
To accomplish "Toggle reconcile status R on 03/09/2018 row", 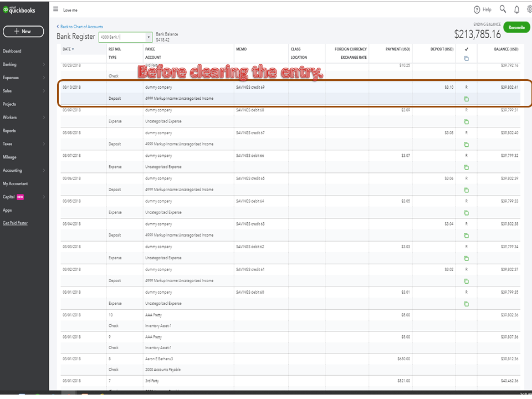I will pos(466,110).
